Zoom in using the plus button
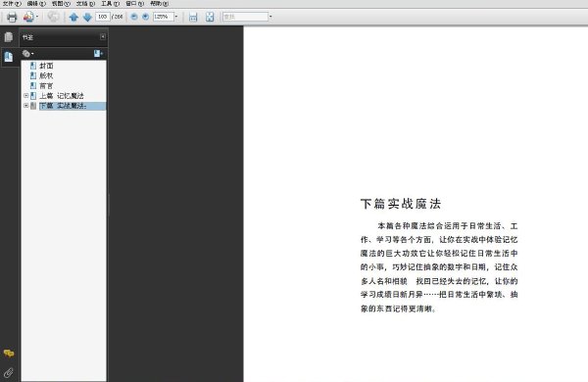Image resolution: width=588 pixels, height=382 pixels. pyautogui.click(x=145, y=17)
